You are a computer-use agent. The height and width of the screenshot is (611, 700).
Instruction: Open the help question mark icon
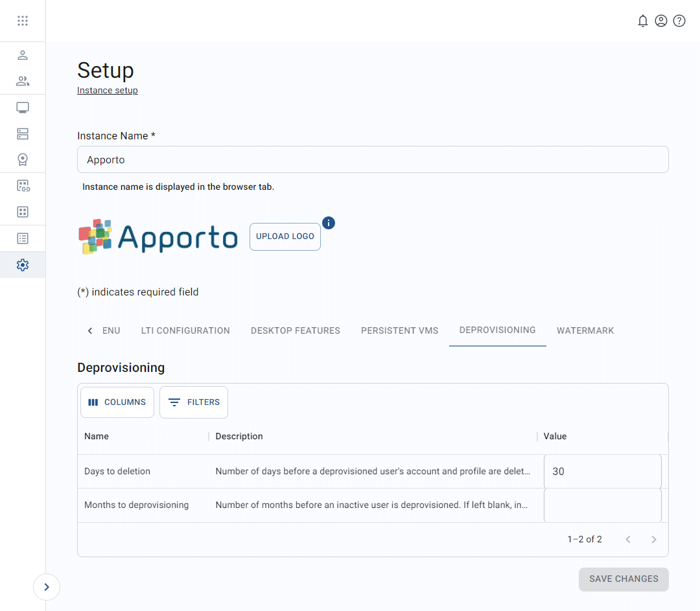[679, 20]
